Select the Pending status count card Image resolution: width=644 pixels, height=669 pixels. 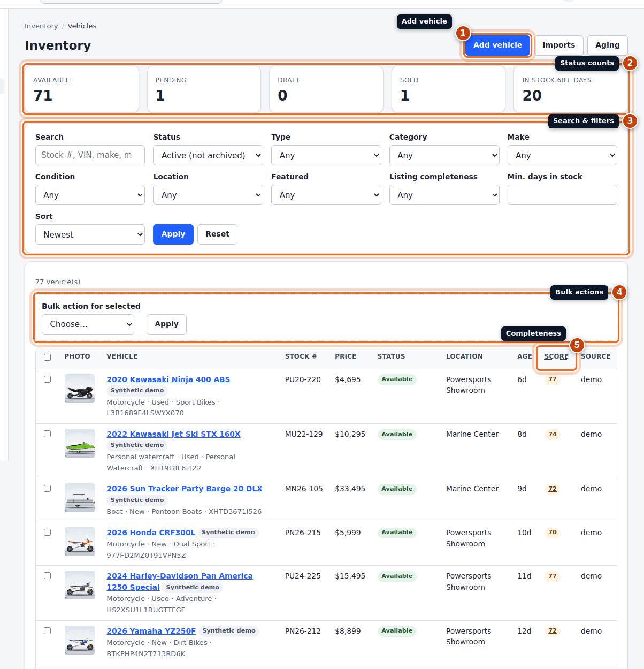[x=204, y=89]
